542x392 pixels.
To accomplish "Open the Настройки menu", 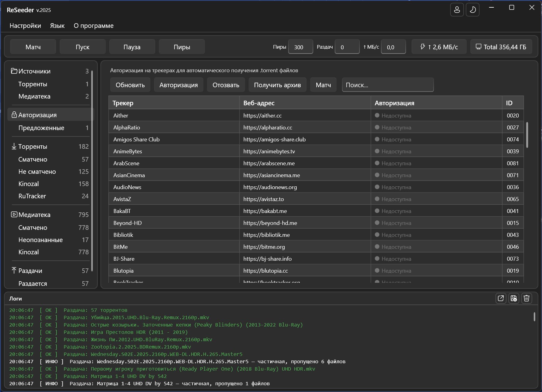I will (x=25, y=26).
